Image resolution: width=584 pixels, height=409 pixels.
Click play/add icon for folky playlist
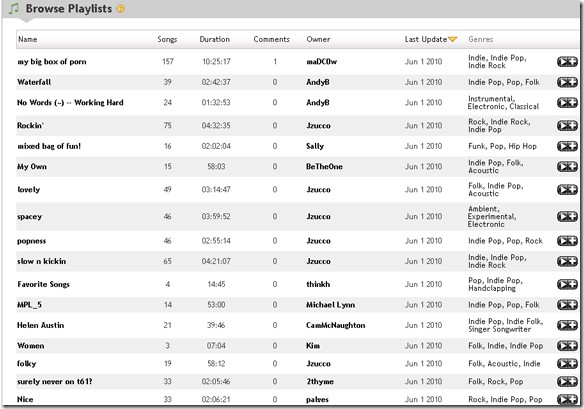(x=567, y=364)
